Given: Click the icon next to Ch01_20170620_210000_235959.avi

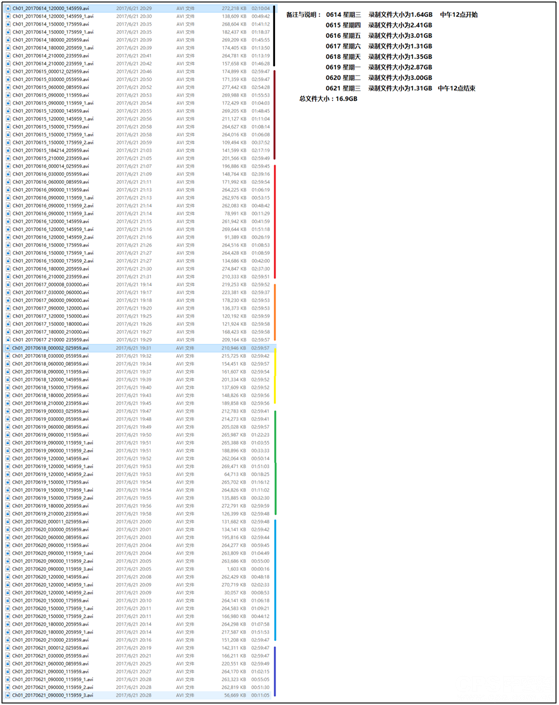Looking at the screenshot, I should (x=8, y=640).
